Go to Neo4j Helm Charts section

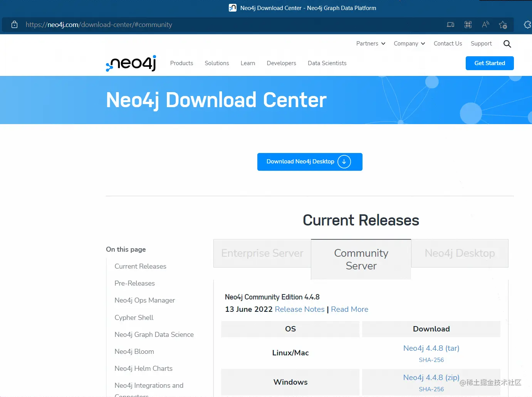[x=143, y=368]
